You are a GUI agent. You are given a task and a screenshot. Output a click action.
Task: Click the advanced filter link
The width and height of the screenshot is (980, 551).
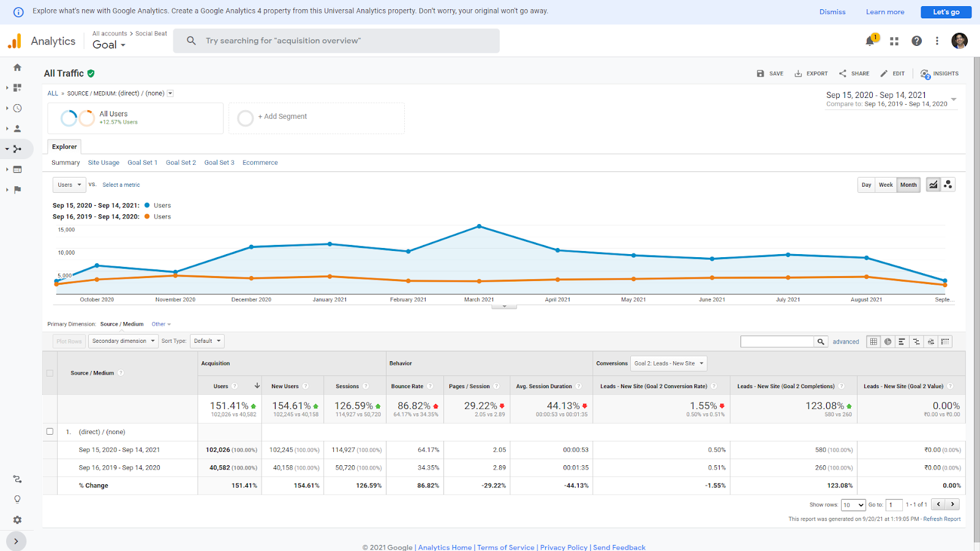845,342
